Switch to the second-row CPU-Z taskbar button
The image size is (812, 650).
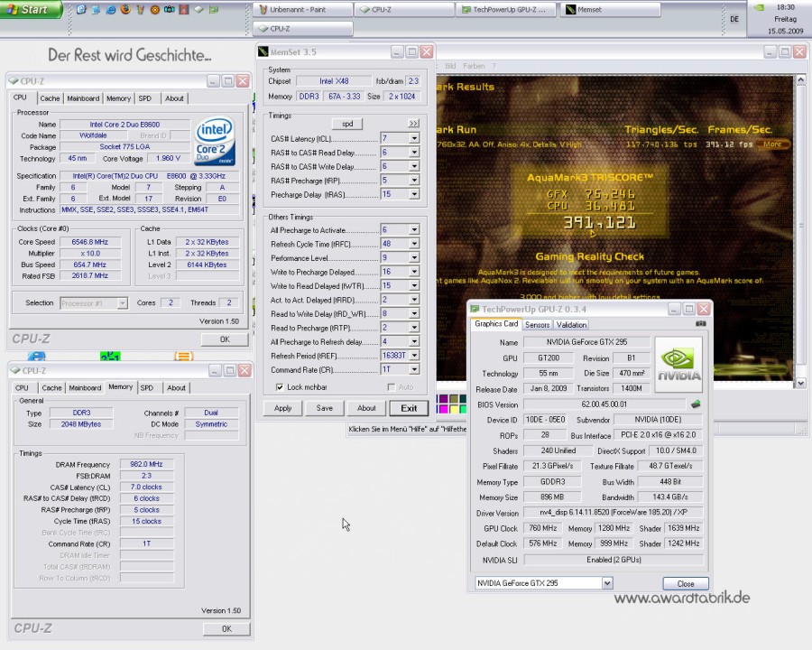303,29
